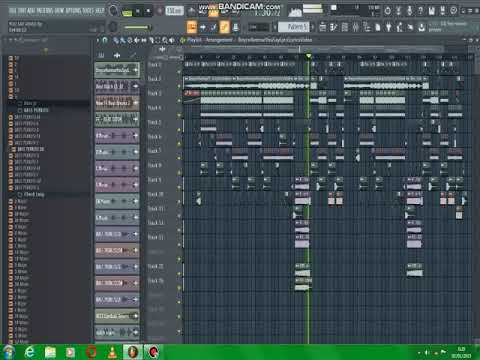This screenshot has height=360, width=480.
Task: Open the playlist options menu arrow
Action: [x=98, y=40]
